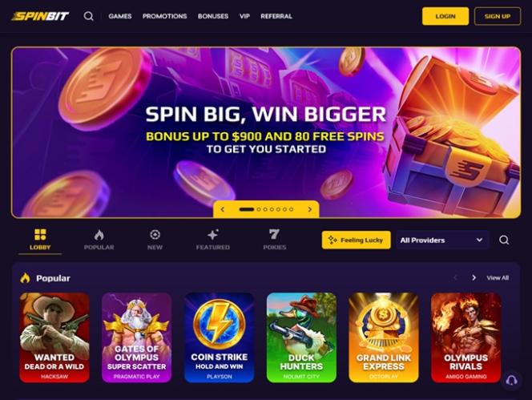Screen dimensions: 532x400
Task: Open the Promotions menu item
Action: coord(164,16)
